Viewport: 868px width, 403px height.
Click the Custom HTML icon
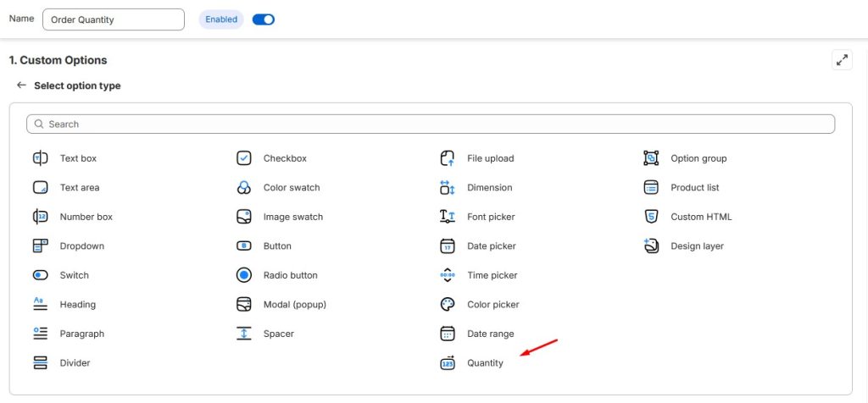click(651, 217)
